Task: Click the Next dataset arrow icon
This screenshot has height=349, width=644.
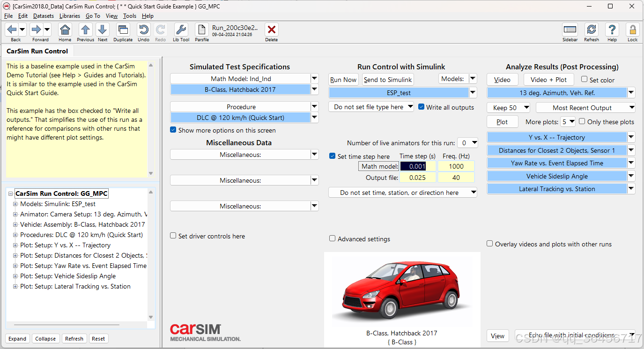Action: tap(103, 30)
